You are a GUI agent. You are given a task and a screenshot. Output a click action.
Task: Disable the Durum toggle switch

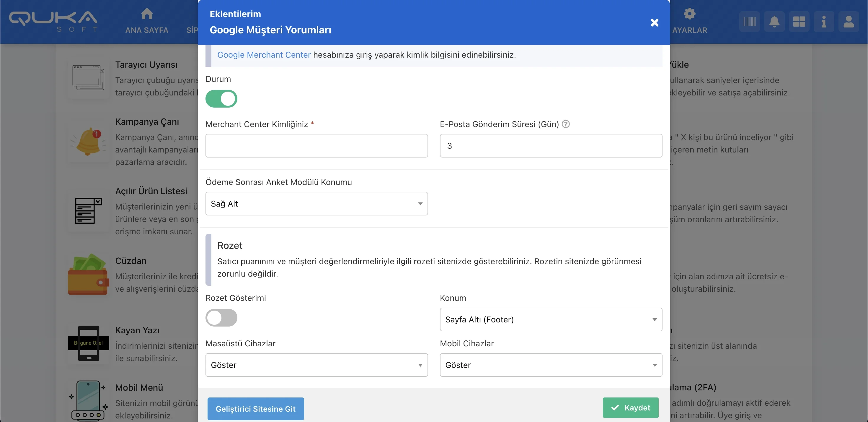pyautogui.click(x=221, y=98)
